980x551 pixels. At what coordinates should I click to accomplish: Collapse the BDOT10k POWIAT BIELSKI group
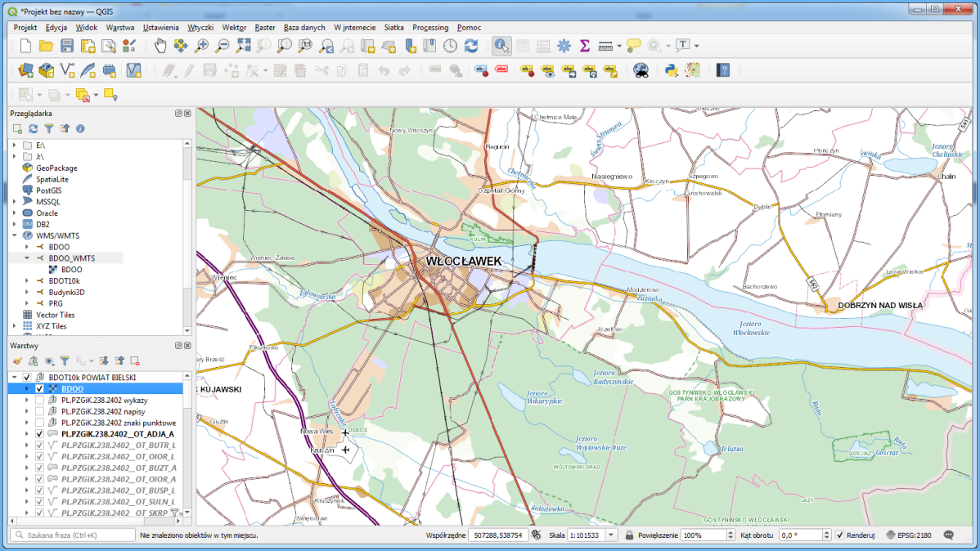15,378
